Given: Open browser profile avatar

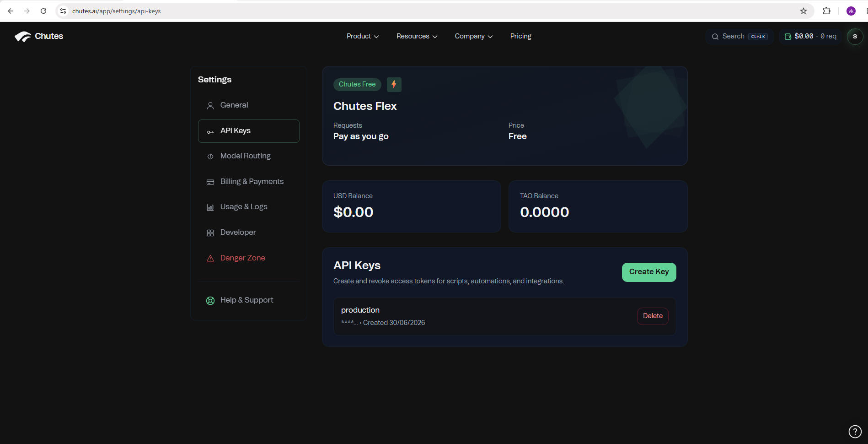Looking at the screenshot, I should (x=851, y=11).
